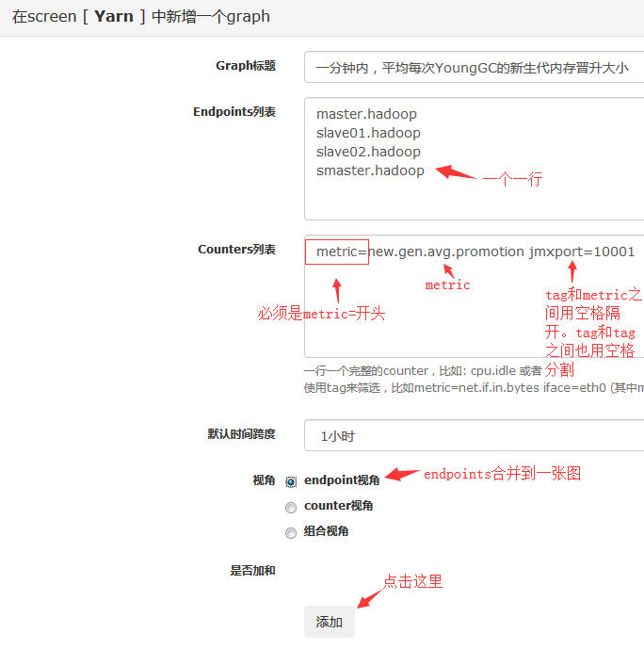This screenshot has height=650, width=644.
Task: Click the smaster.hadoop line in Endpoints
Action: pos(370,171)
